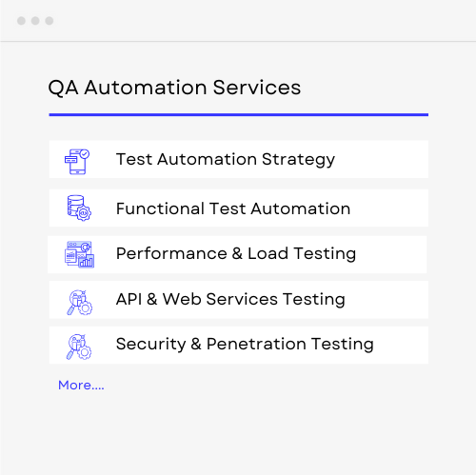Select Security & Penetration Testing text

pos(245,345)
